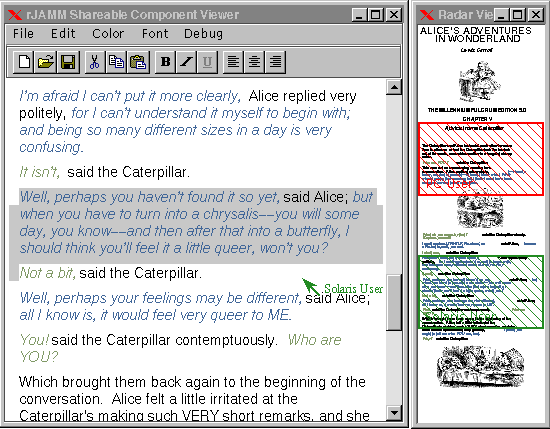550x429 pixels.
Task: Expand the Font menu
Action: click(x=155, y=34)
